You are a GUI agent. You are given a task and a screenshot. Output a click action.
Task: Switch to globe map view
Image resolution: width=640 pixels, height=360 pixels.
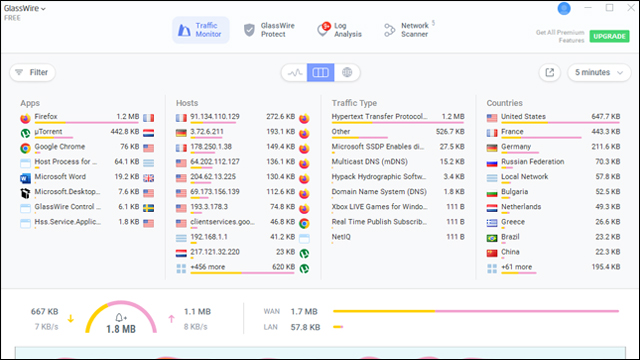[x=347, y=73]
